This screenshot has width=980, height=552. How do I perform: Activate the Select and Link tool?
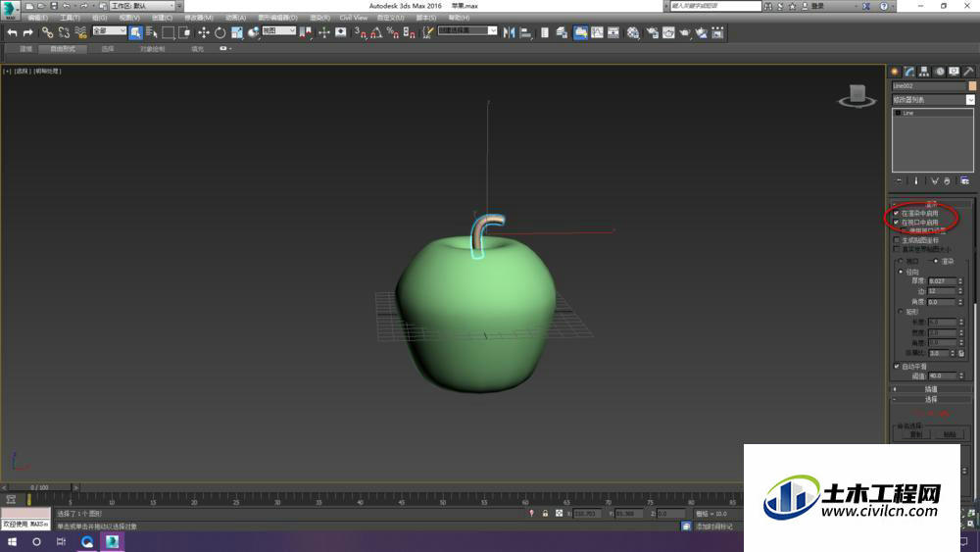pyautogui.click(x=47, y=32)
